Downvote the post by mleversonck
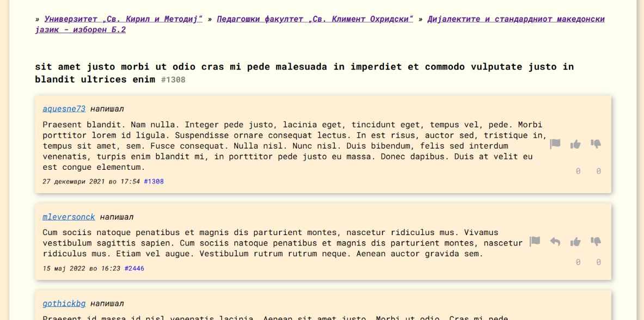The image size is (644, 320). point(596,242)
